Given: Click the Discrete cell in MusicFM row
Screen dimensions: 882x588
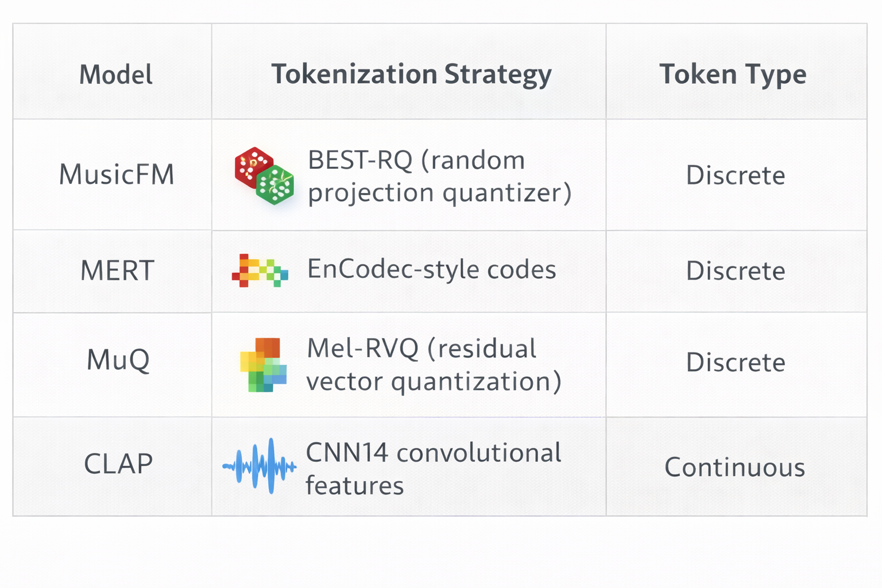Looking at the screenshot, I should click(736, 175).
